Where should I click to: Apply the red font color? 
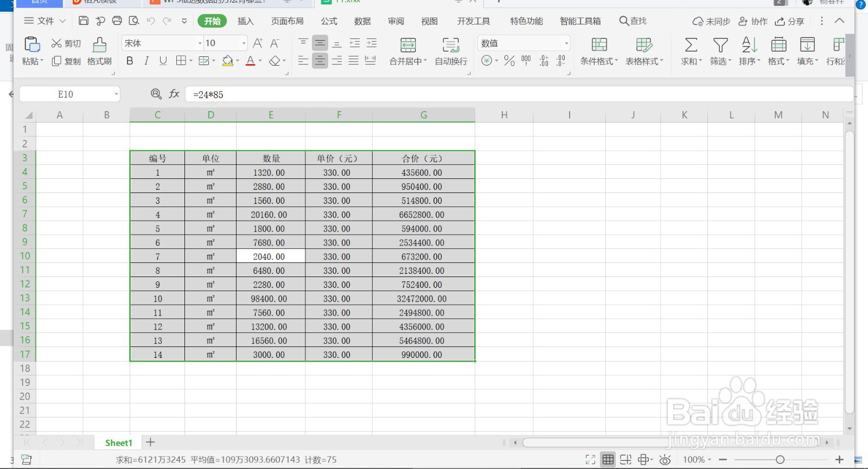point(250,61)
